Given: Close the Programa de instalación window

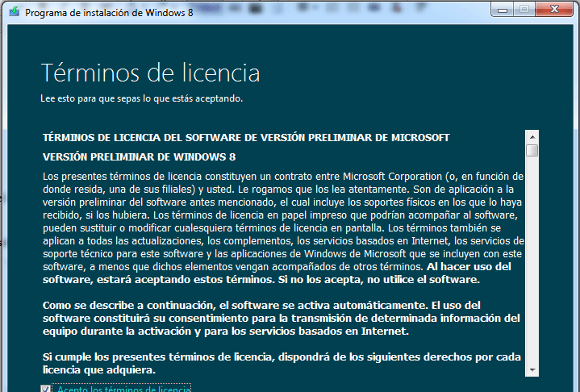Looking at the screenshot, I should click(553, 10).
